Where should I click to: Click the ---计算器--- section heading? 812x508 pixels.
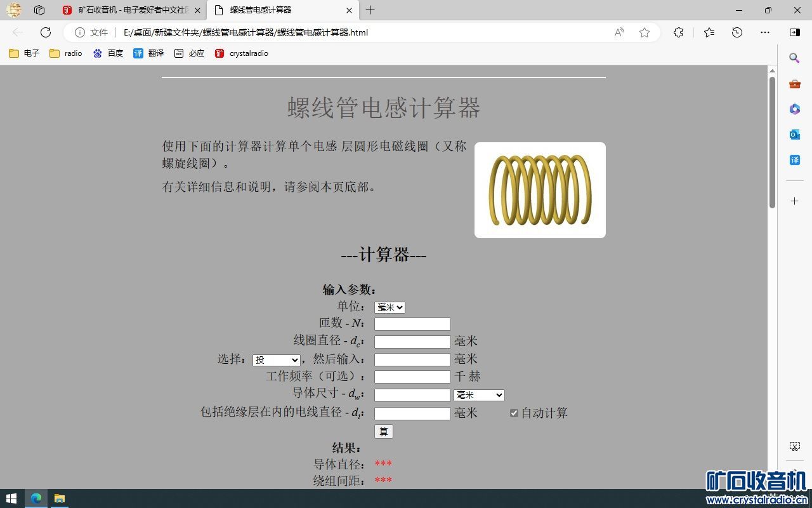point(384,255)
